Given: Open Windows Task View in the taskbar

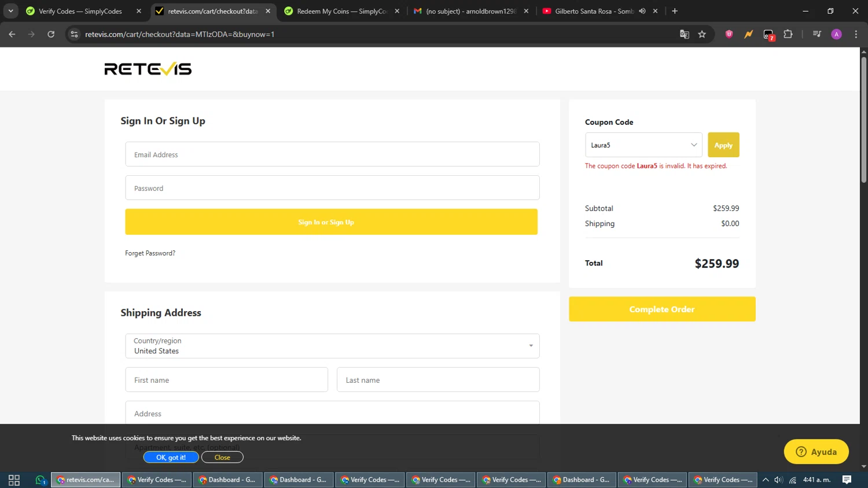Looking at the screenshot, I should click(14, 480).
